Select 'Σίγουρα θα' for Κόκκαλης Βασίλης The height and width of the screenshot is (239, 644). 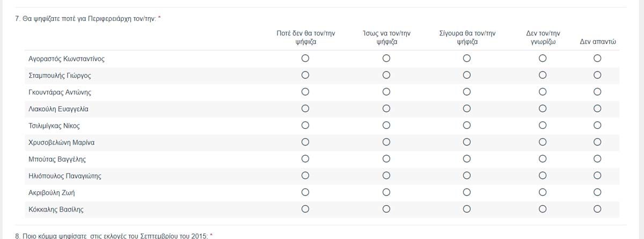tap(467, 208)
